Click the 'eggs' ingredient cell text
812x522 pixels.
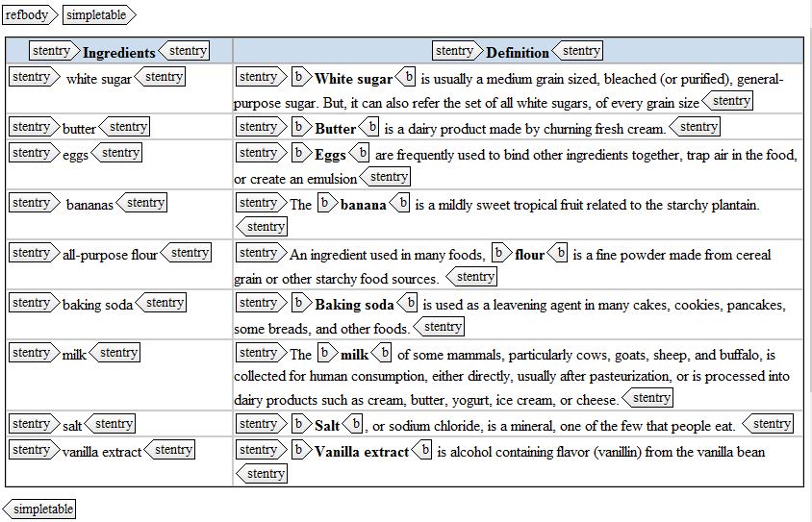pos(76,155)
